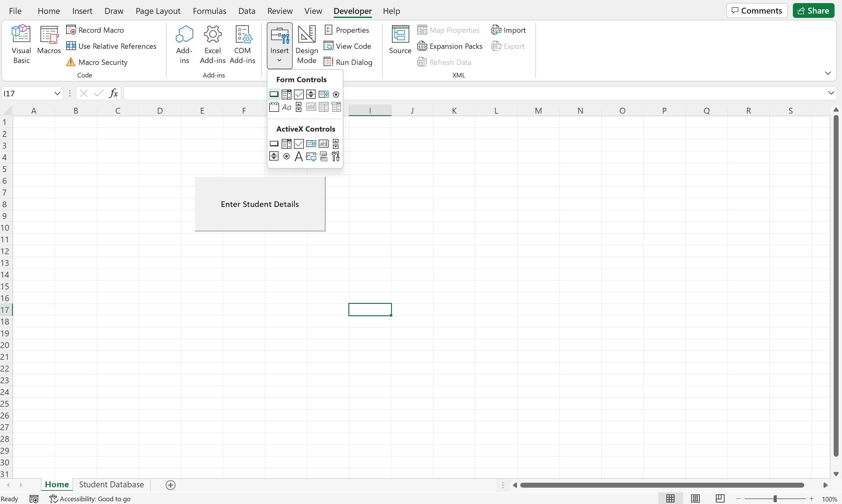Select checkbox control in Form Controls
The height and width of the screenshot is (504, 842).
pyautogui.click(x=299, y=94)
